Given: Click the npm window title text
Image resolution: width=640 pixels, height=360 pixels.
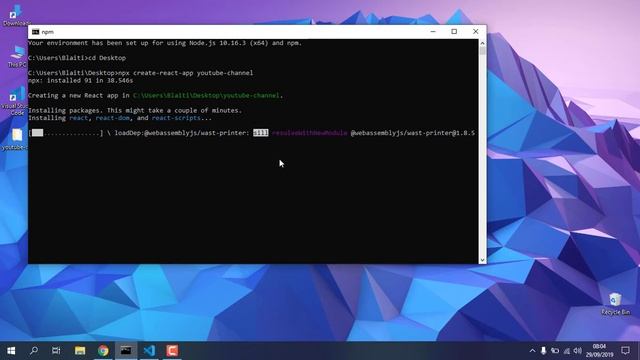Looking at the screenshot, I should coord(47,32).
